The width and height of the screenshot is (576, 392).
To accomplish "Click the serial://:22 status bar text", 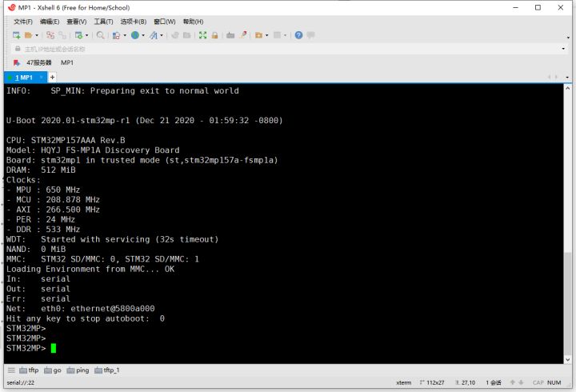I will pos(21,383).
